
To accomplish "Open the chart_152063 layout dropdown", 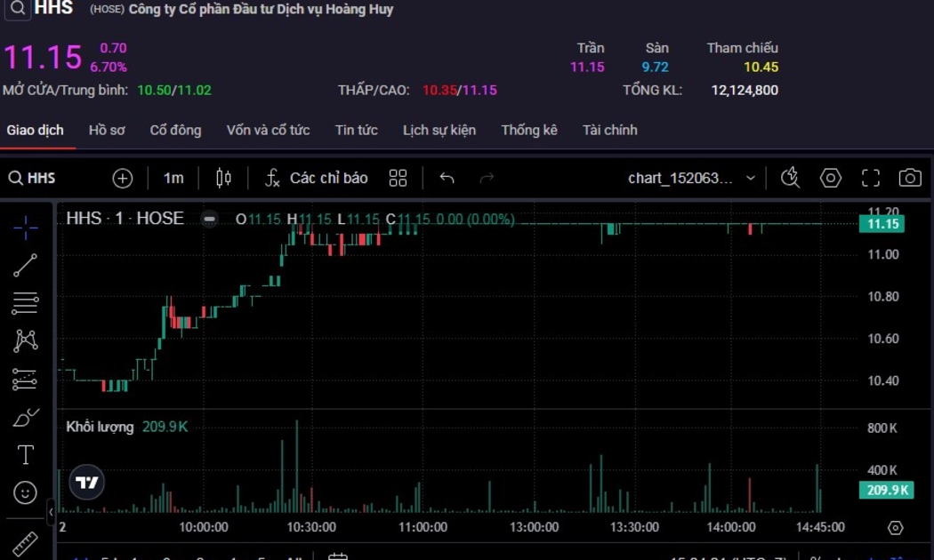I will [691, 178].
